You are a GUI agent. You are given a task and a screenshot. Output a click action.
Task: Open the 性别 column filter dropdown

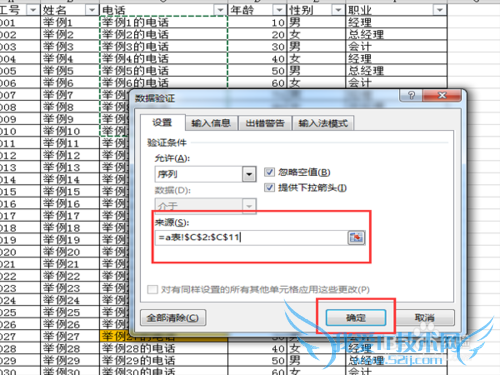[338, 10]
